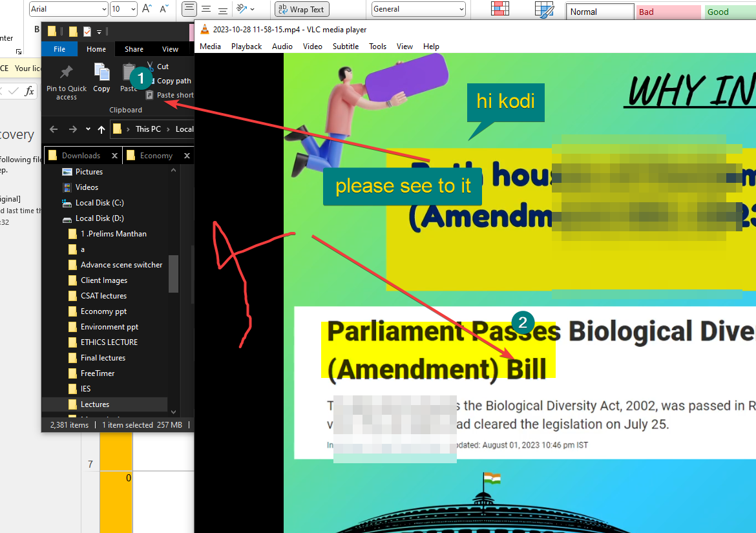Click the second folder icon in Explorer quick access toolbar

(73, 32)
